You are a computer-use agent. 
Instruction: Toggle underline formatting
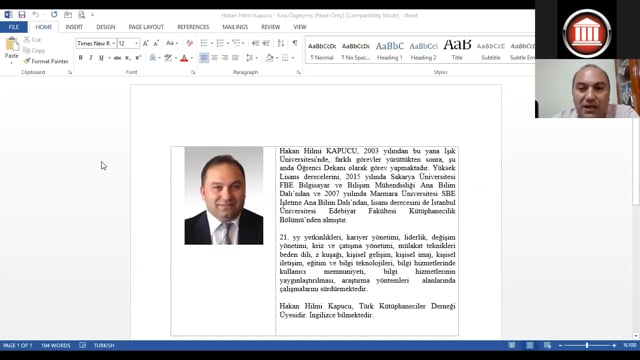(x=101, y=58)
